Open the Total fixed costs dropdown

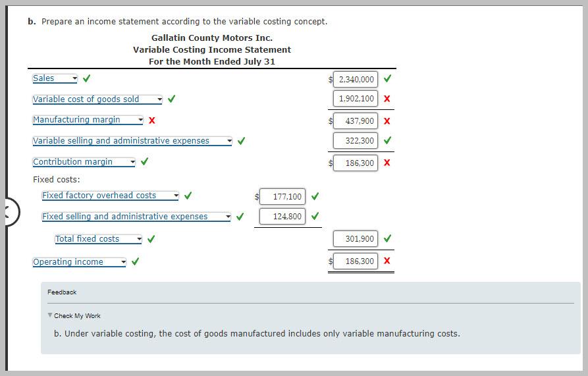[x=98, y=239]
